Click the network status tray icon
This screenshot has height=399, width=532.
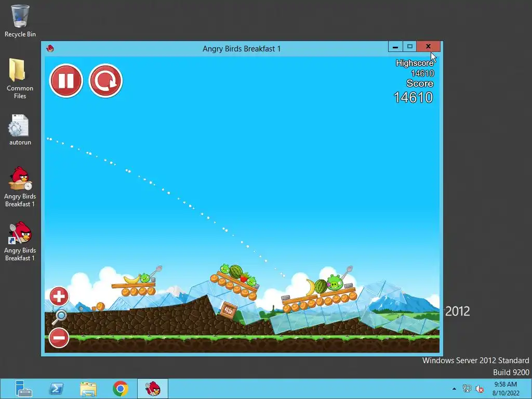(x=467, y=389)
